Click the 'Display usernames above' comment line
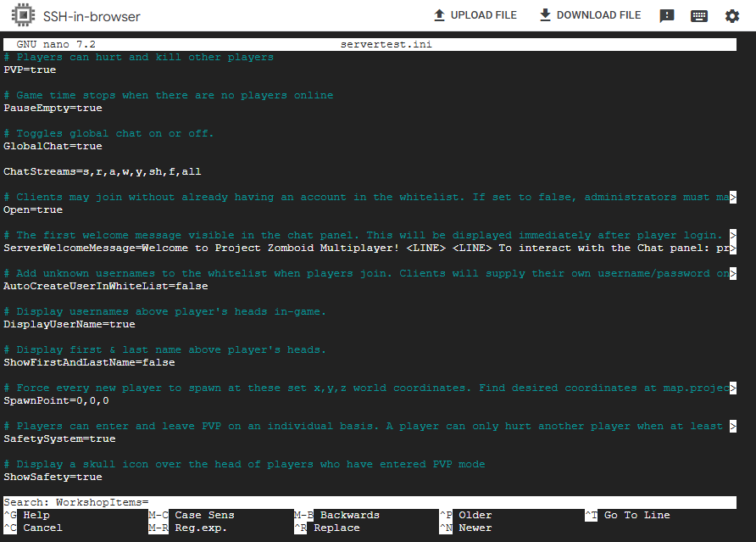 165,312
